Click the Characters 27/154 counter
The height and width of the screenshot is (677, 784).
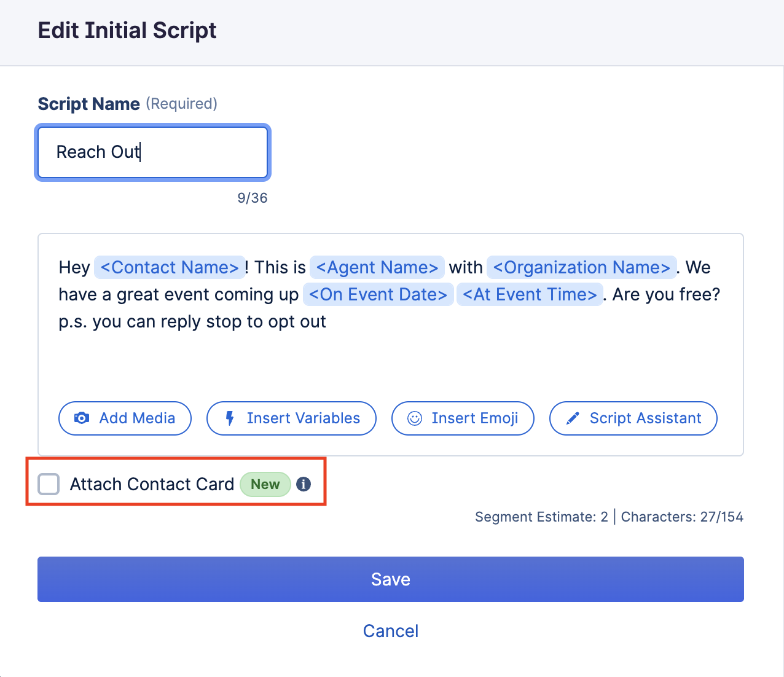682,517
